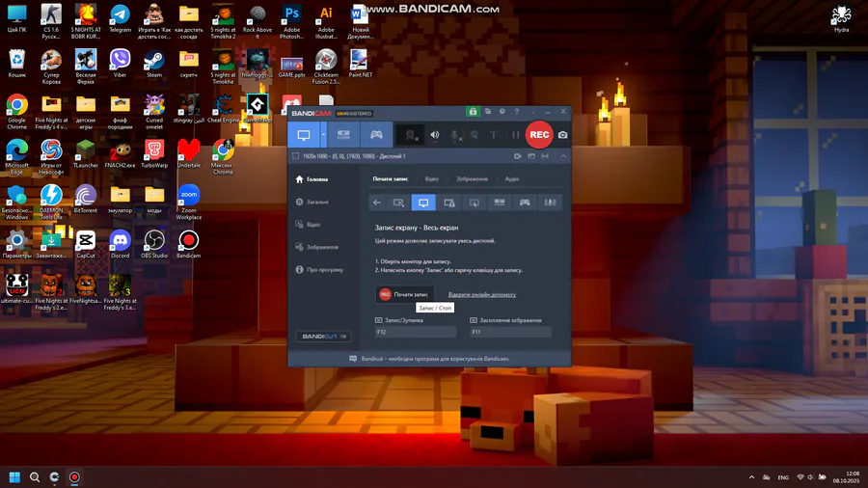
Task: Open the Windows Start button
Action: 14,477
